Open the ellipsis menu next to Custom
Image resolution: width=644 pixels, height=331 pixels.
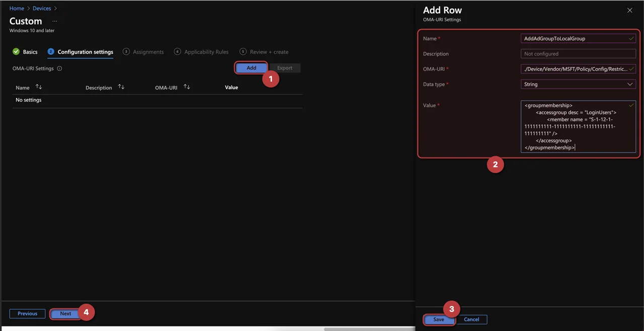click(55, 22)
